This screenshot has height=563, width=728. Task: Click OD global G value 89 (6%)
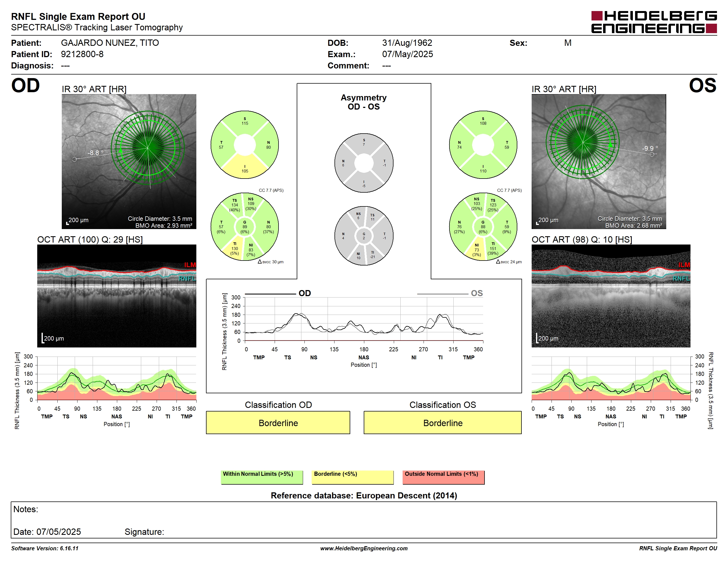245,227
